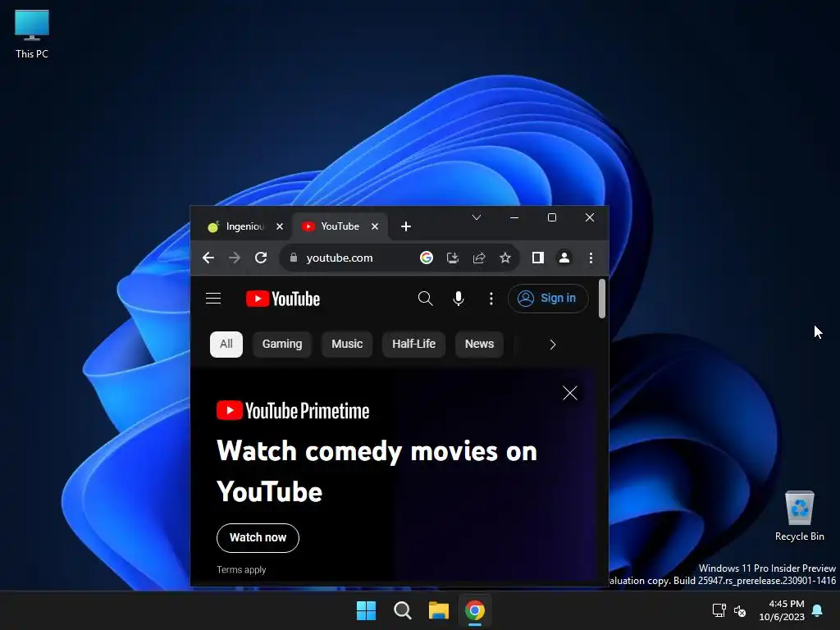Select the Half-Life filter chip
This screenshot has width=840, height=630.
point(413,344)
